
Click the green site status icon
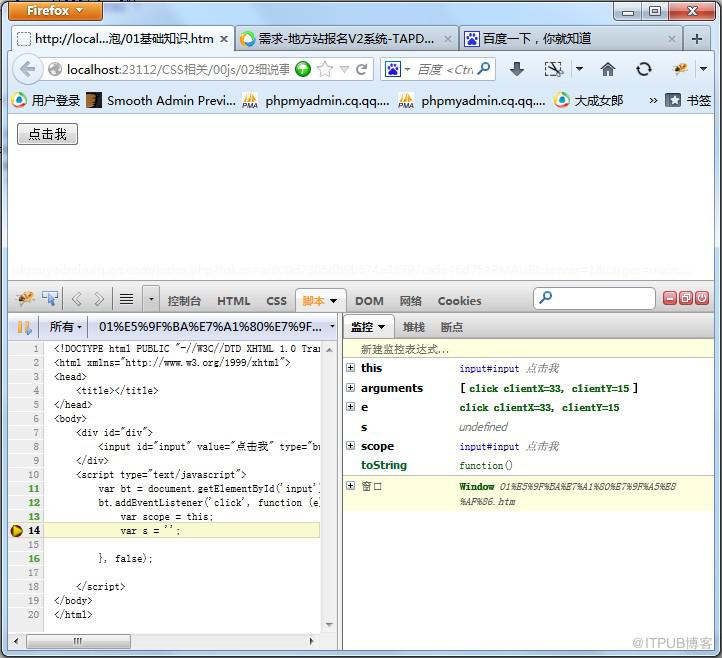tap(303, 70)
